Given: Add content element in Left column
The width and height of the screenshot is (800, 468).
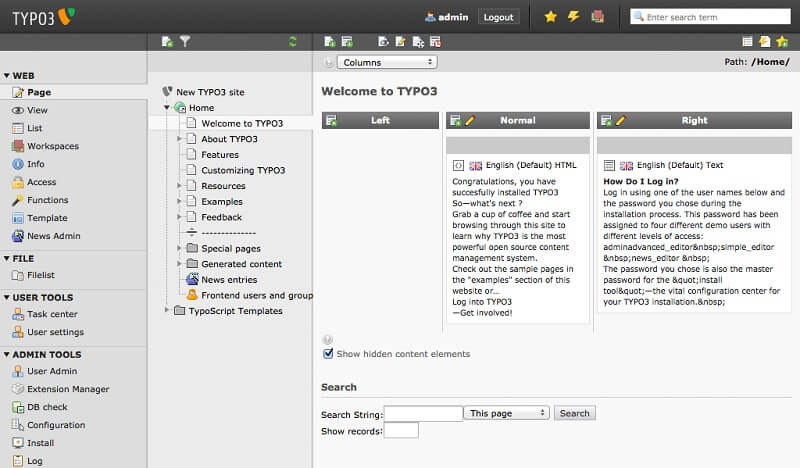Looking at the screenshot, I should tap(332, 120).
